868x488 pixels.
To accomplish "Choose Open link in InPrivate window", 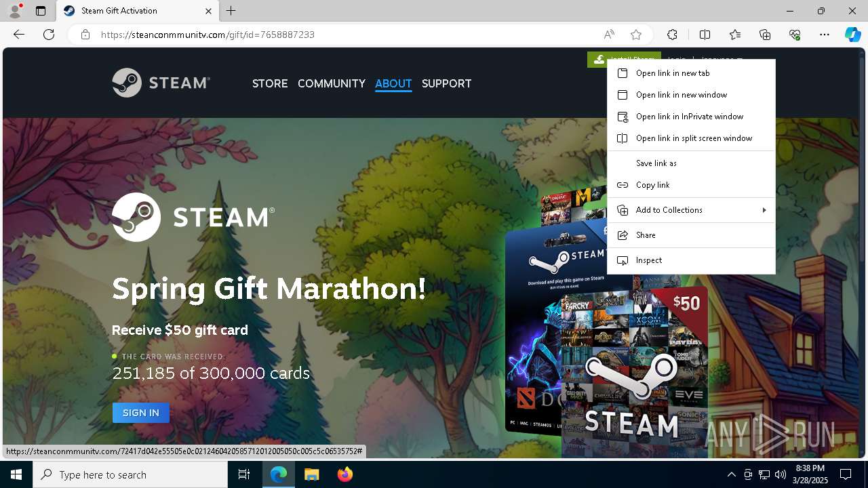I will pyautogui.click(x=691, y=117).
